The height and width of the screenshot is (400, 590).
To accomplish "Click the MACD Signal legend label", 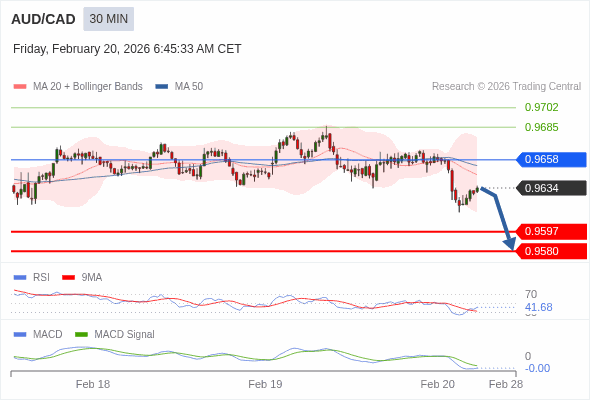I will (125, 335).
